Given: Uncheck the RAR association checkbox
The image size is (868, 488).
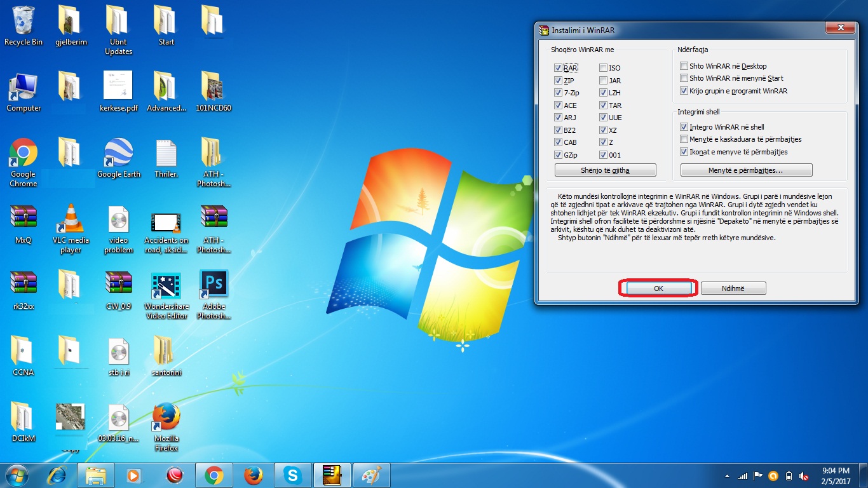Looking at the screenshot, I should tap(558, 67).
